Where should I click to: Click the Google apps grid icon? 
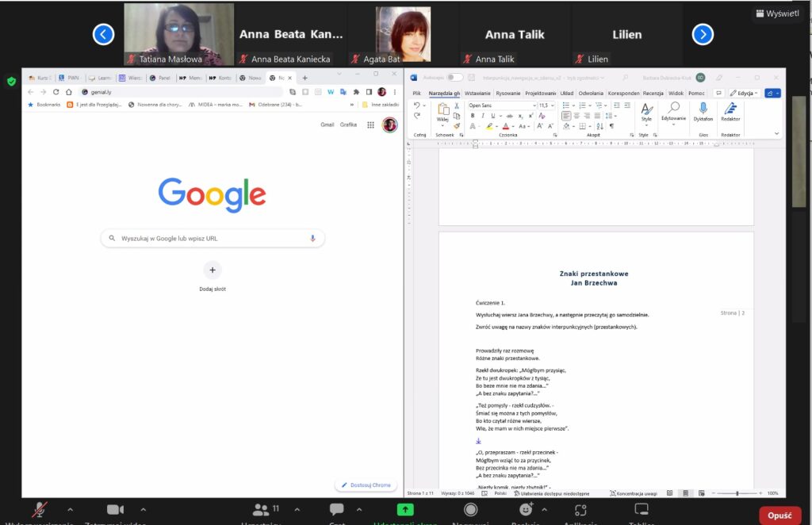pos(370,125)
